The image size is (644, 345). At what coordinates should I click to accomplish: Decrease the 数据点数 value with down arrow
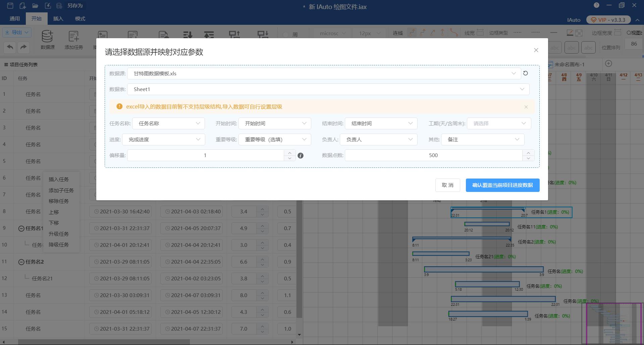coord(528,158)
